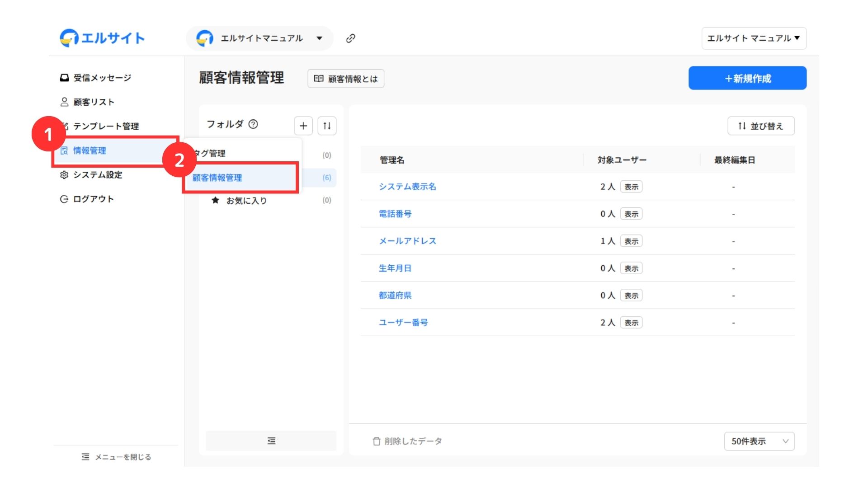Viewport: 868px width, 488px height.
Task: Click the folder sort arrows icon
Action: 327,126
